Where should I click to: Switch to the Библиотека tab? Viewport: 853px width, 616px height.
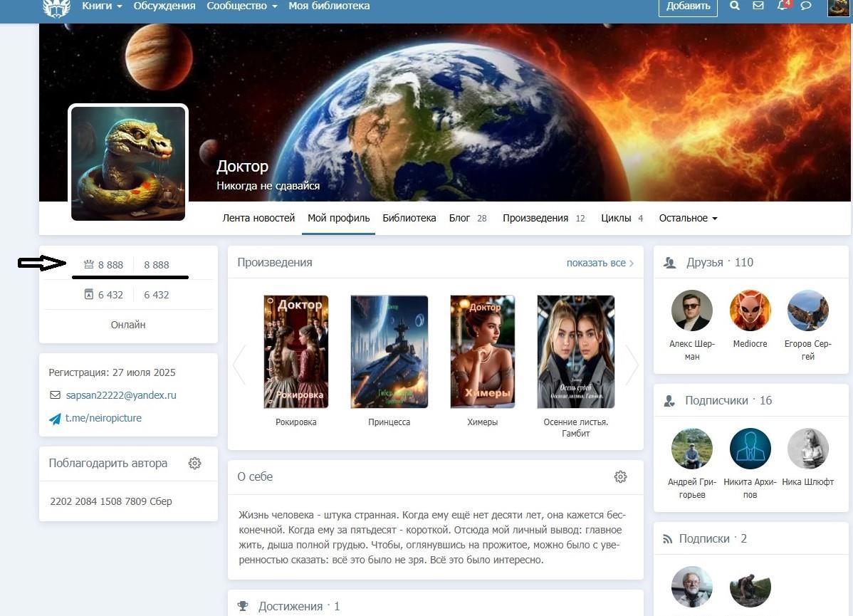[x=409, y=218]
